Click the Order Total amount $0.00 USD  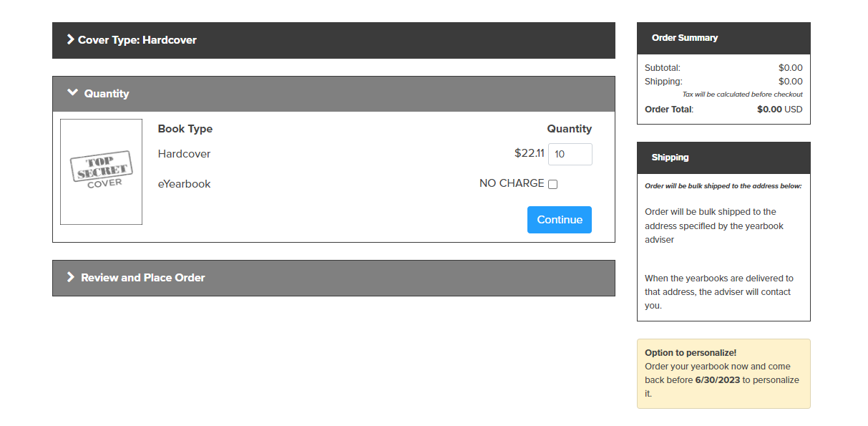780,110
